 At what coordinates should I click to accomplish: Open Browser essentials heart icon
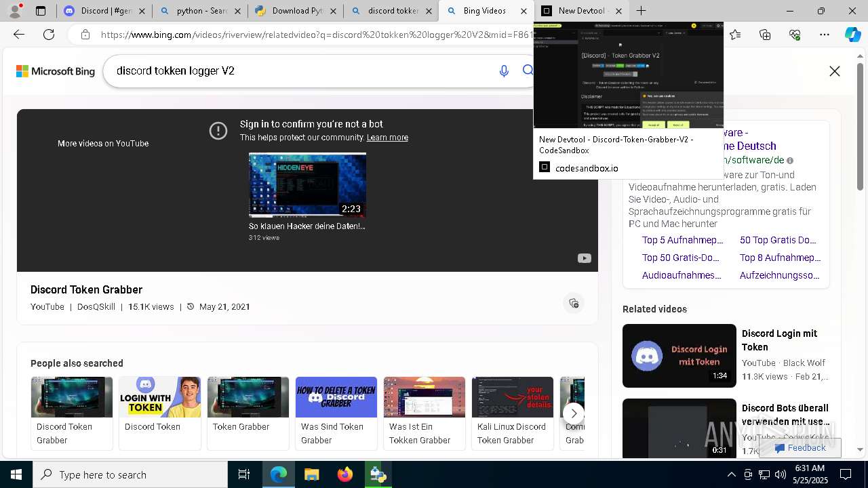tap(795, 35)
